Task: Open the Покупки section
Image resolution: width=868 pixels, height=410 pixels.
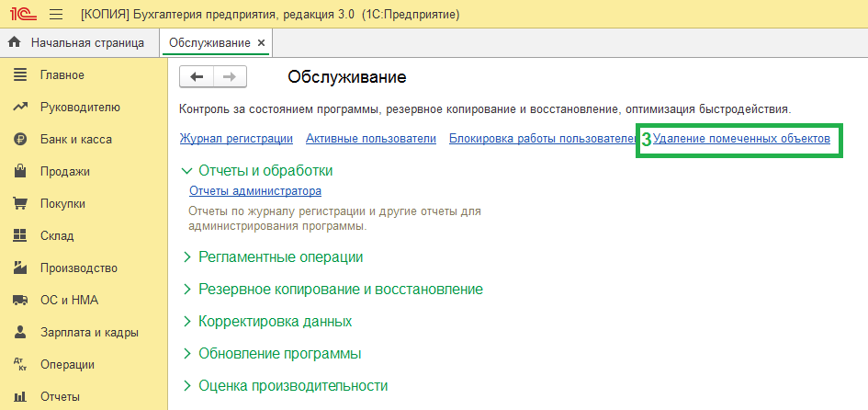Action: pos(62,204)
